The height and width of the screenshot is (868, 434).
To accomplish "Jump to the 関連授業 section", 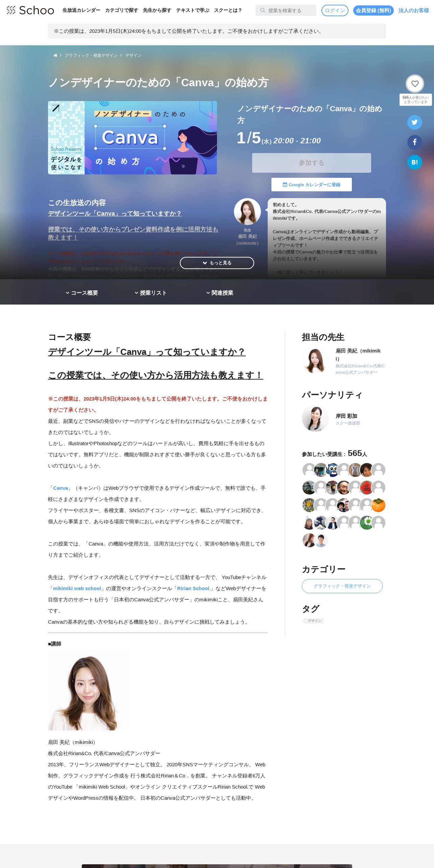I will pos(220,293).
